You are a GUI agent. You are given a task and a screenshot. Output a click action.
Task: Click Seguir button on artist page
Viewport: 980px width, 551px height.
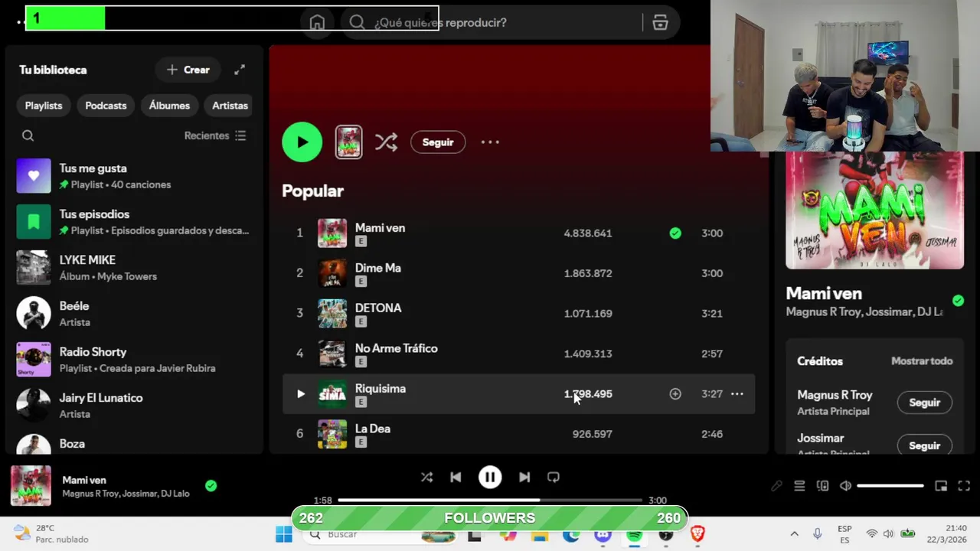[438, 142]
